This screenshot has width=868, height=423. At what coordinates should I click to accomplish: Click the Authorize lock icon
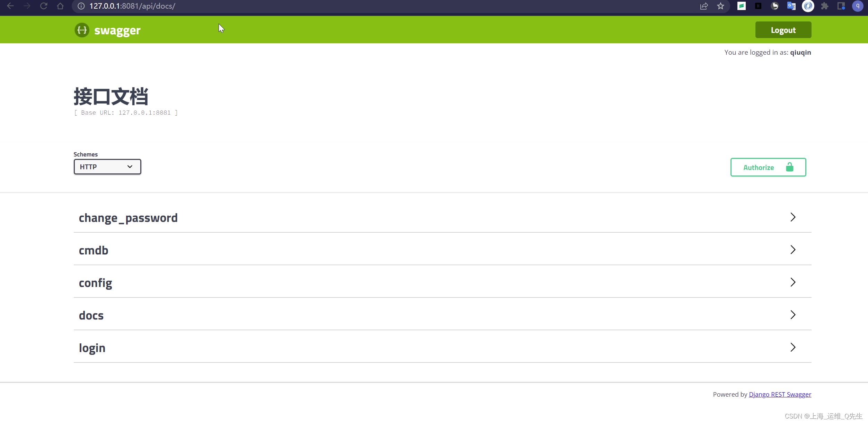[x=790, y=167]
